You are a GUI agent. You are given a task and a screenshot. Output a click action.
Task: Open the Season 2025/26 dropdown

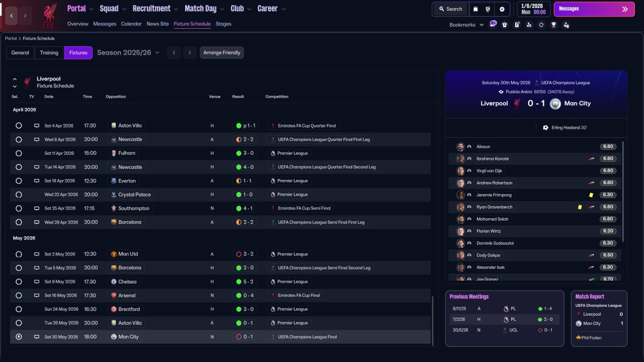[x=128, y=53]
